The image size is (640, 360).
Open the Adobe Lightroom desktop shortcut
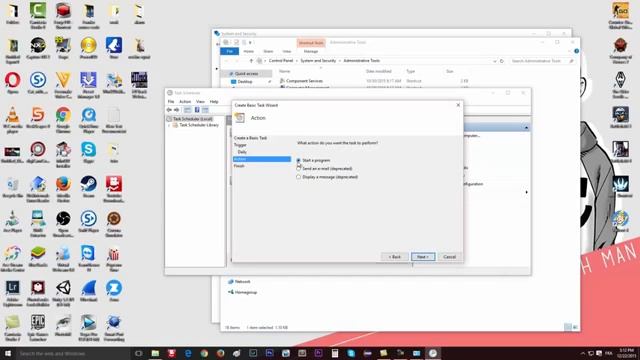[13, 294]
